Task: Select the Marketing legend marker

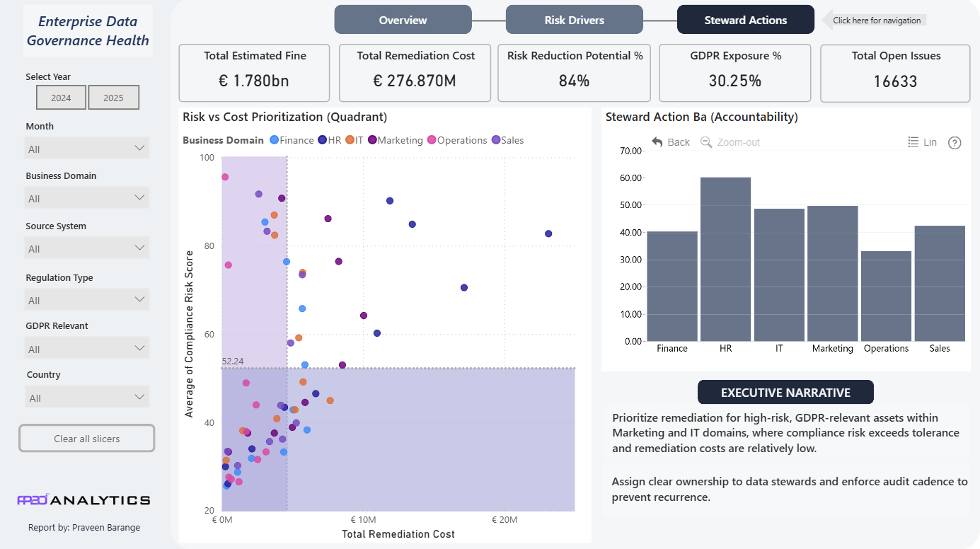Action: tap(372, 140)
